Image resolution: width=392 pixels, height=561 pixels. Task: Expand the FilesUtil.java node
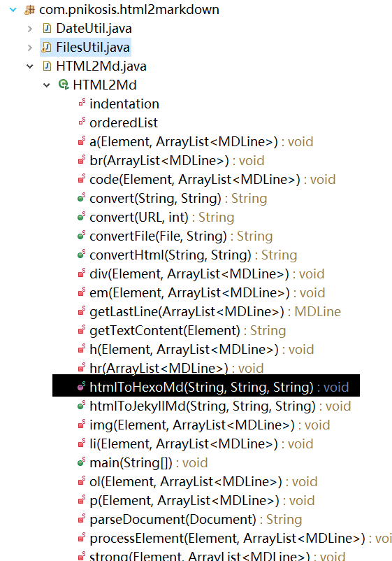point(30,48)
